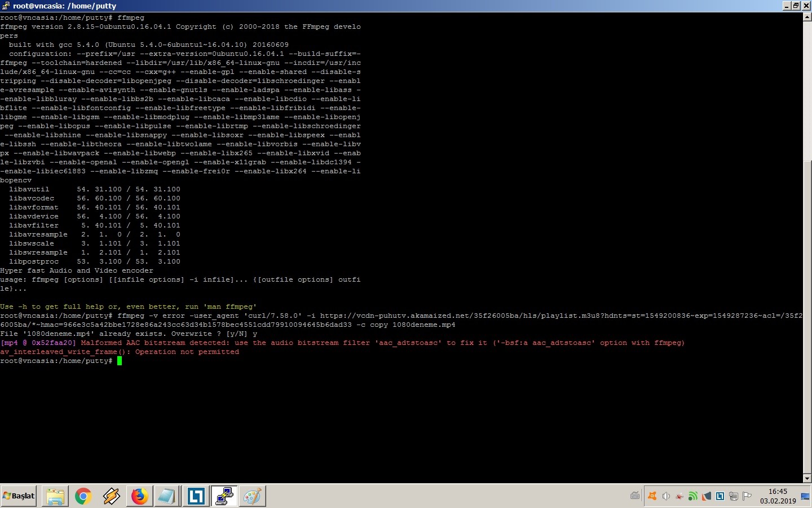The width and height of the screenshot is (812, 508).
Task: Click the 'libswscale' version row
Action: click(x=95, y=243)
